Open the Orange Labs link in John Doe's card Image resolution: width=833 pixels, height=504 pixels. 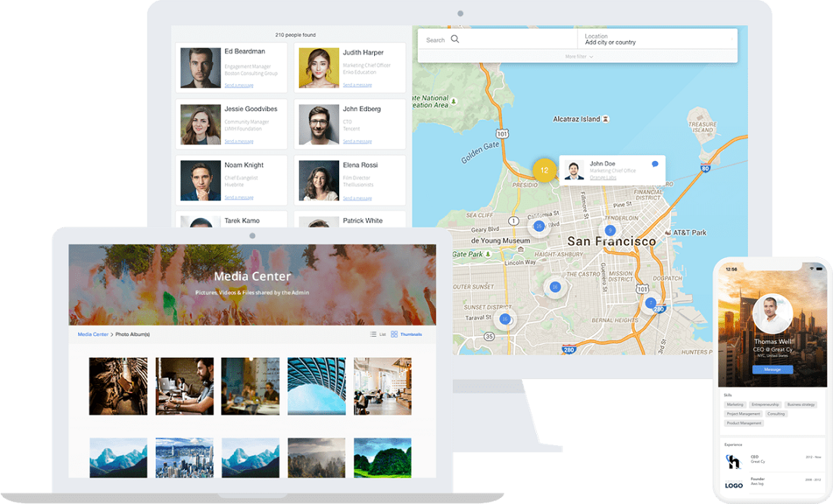click(603, 177)
